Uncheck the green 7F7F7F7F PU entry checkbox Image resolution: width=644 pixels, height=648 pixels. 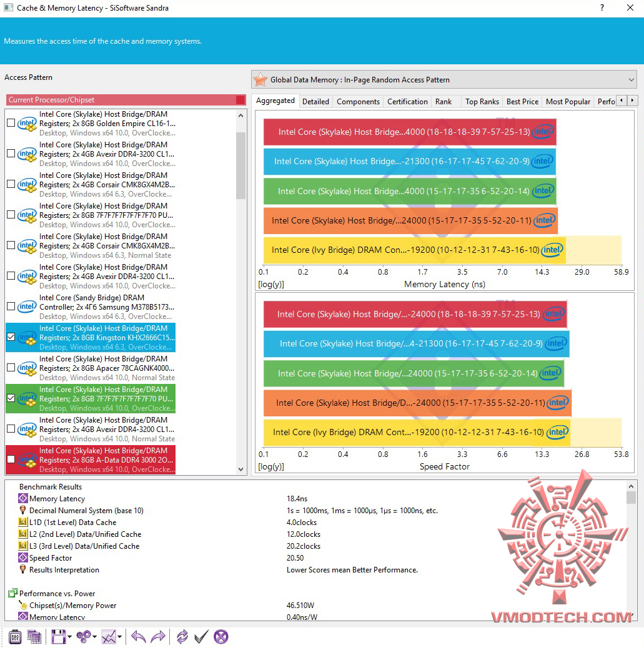11,398
